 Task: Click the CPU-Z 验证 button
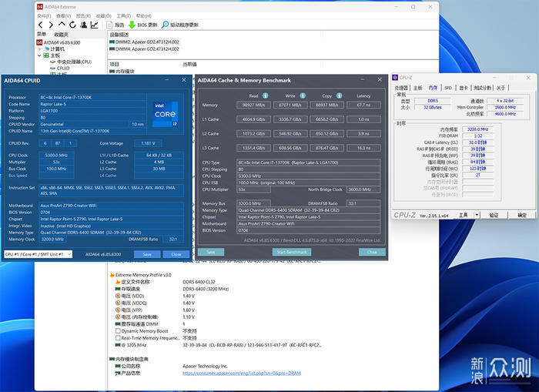pyautogui.click(x=494, y=215)
